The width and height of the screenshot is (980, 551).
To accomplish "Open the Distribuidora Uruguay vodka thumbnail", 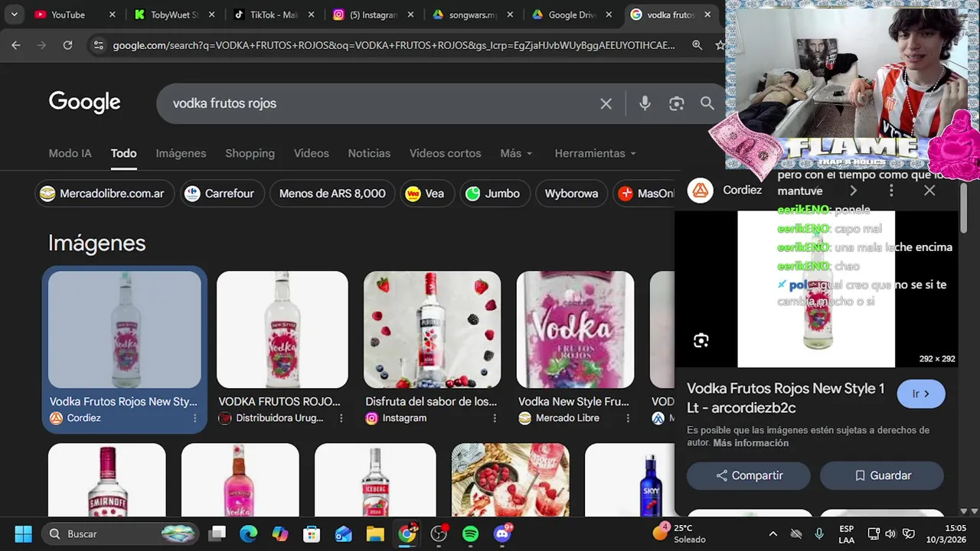I will tap(282, 330).
